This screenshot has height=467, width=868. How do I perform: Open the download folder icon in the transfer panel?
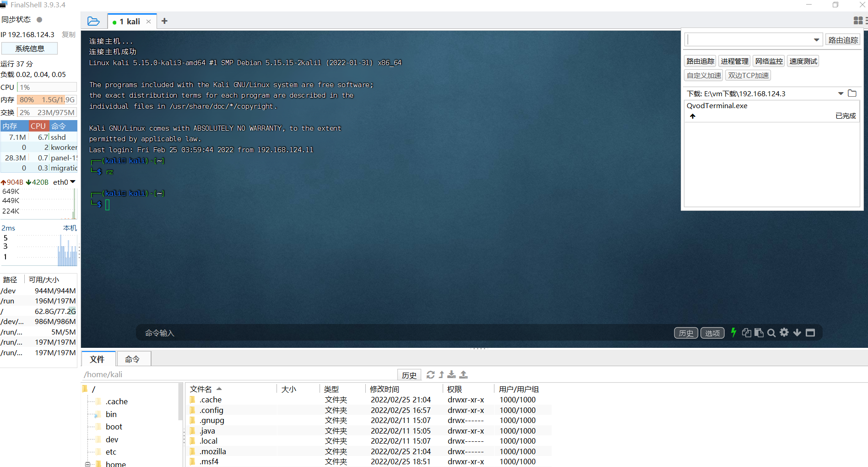[x=853, y=93]
